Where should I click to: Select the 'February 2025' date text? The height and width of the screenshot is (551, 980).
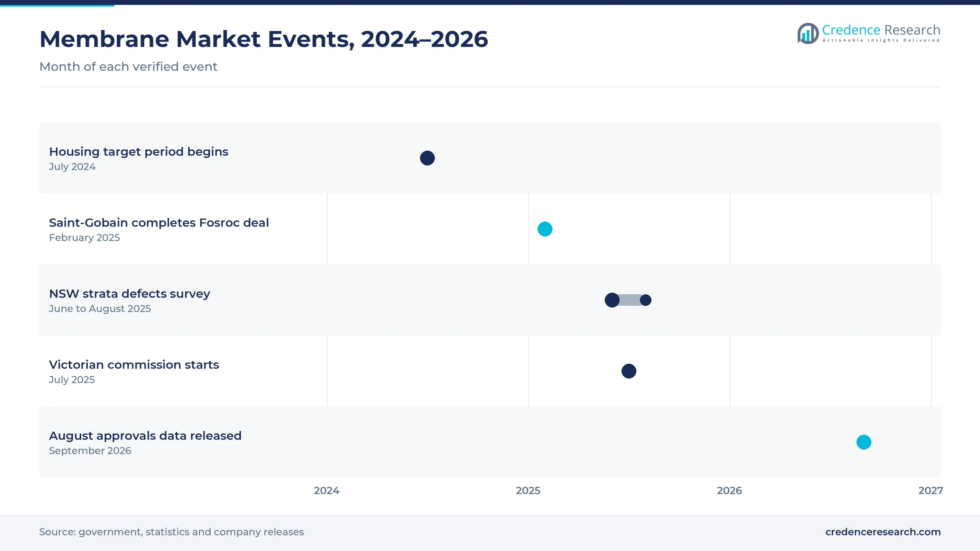[85, 238]
